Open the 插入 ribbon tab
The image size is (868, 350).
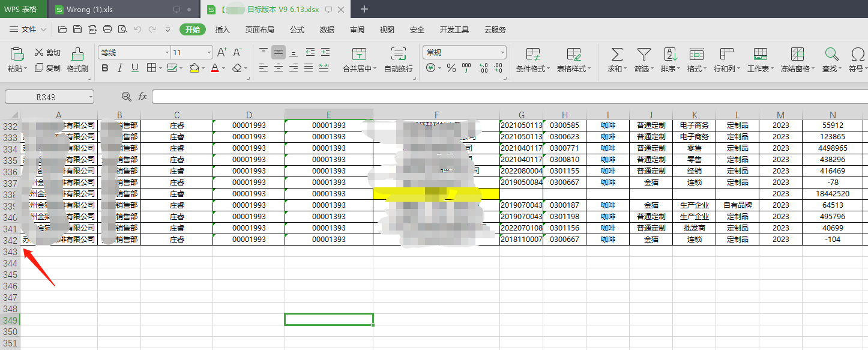pyautogui.click(x=223, y=29)
